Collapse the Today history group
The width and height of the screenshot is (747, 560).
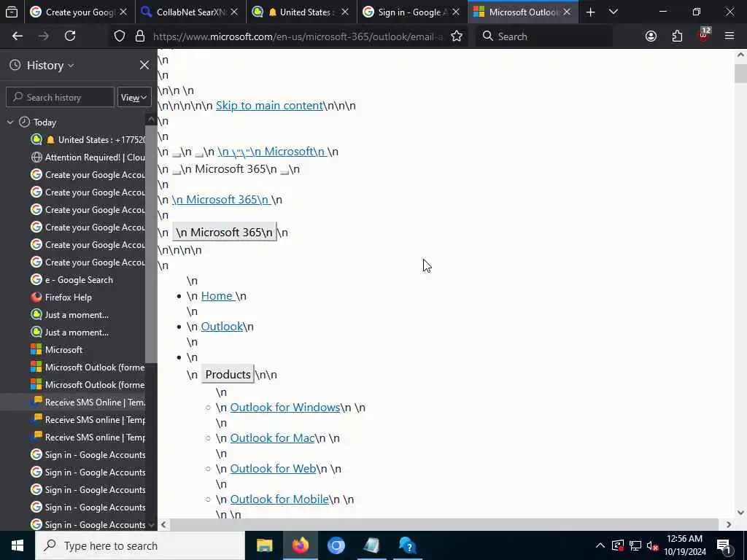click(10, 122)
